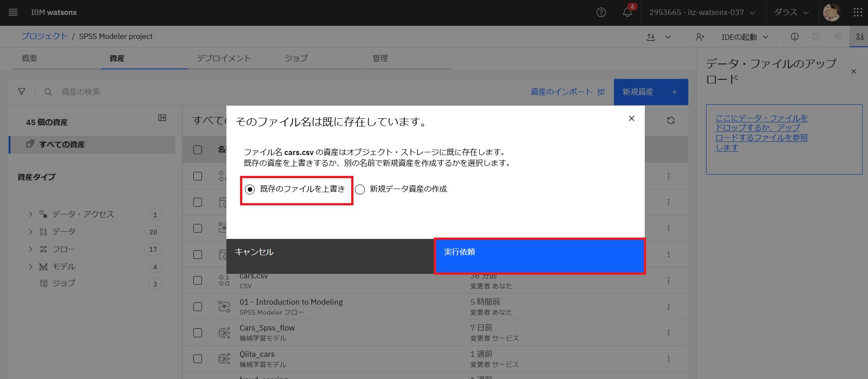Open the 01 - Introduction to Modeling asset name
The height and width of the screenshot is (379, 868).
point(291,302)
